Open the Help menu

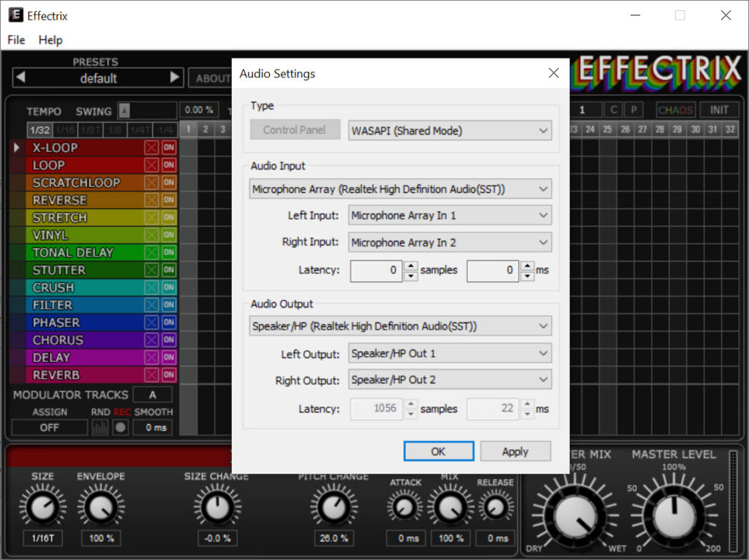coord(50,40)
